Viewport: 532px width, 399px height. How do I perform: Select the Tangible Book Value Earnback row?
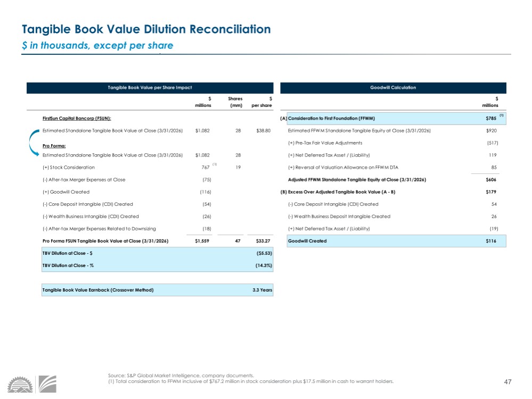click(x=157, y=290)
